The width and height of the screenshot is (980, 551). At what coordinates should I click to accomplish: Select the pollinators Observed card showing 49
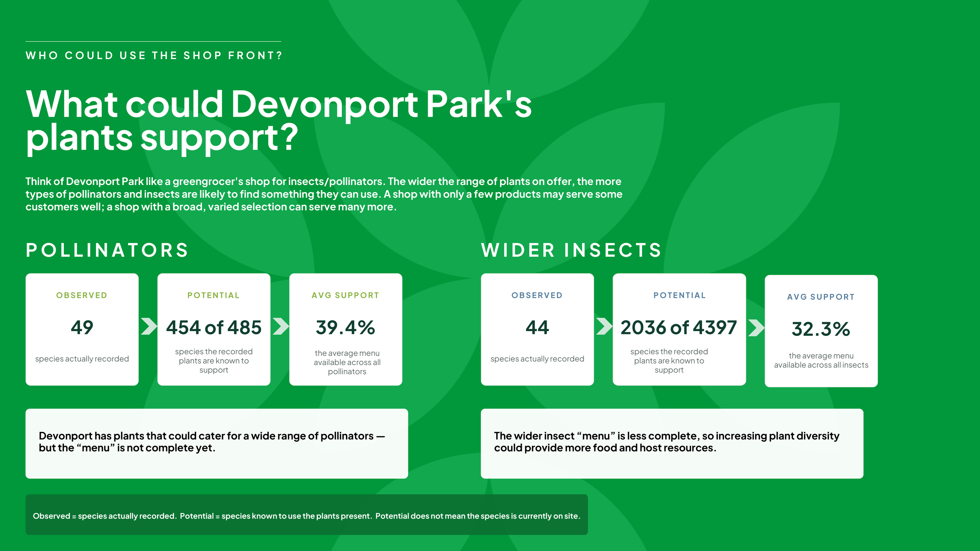click(82, 330)
